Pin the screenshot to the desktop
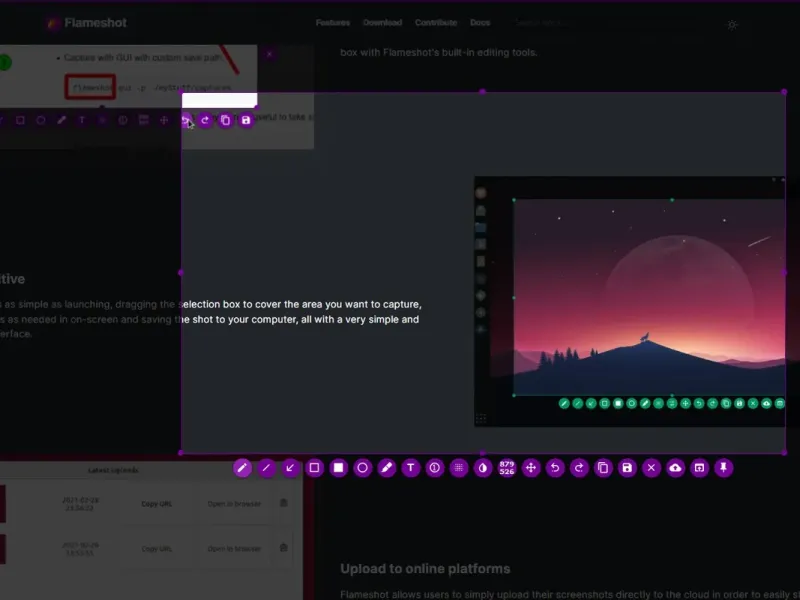The image size is (800, 600). click(723, 468)
